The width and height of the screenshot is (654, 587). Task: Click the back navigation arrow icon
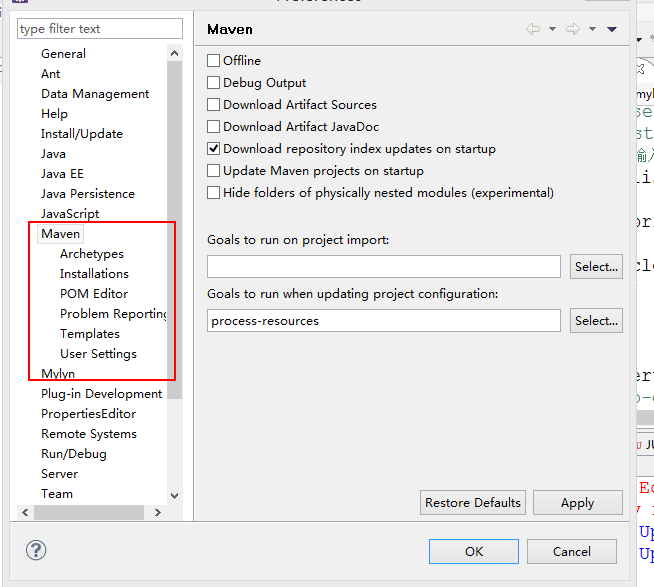point(532,30)
